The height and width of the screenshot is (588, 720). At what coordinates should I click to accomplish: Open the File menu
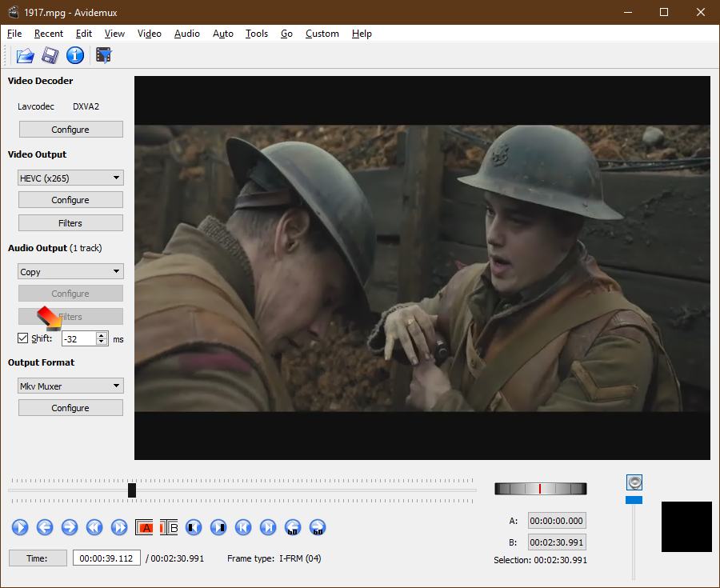pyautogui.click(x=14, y=34)
